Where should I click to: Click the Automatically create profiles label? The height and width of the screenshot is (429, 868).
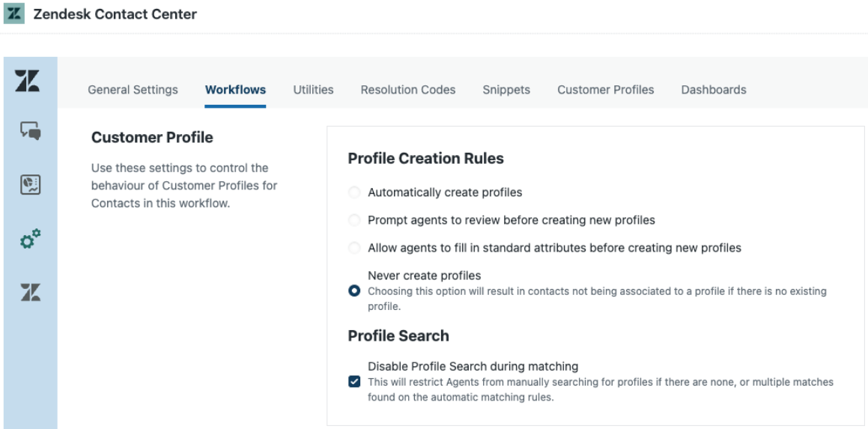[445, 192]
